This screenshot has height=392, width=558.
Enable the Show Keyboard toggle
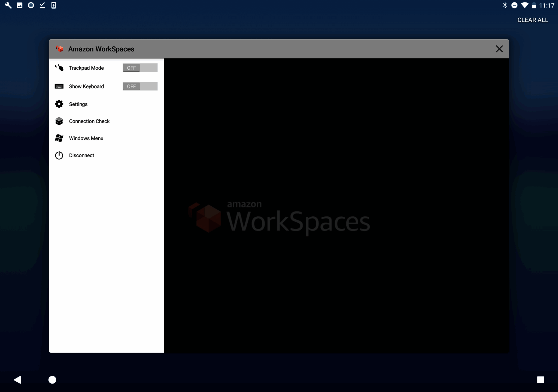tap(140, 86)
